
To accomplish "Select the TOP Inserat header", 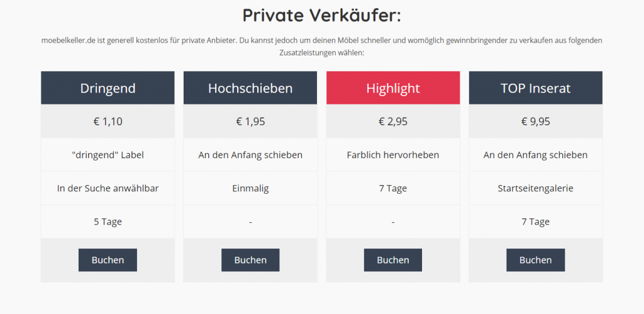I will pyautogui.click(x=536, y=88).
